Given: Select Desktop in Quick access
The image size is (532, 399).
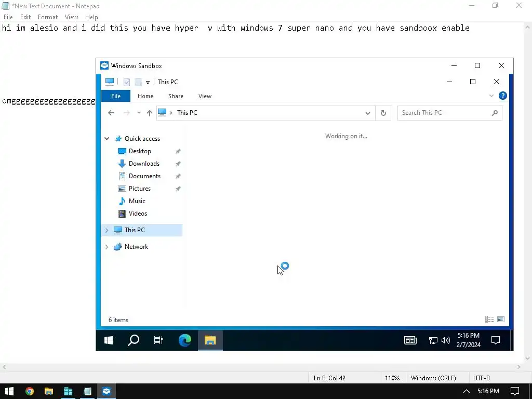Looking at the screenshot, I should coord(140,151).
